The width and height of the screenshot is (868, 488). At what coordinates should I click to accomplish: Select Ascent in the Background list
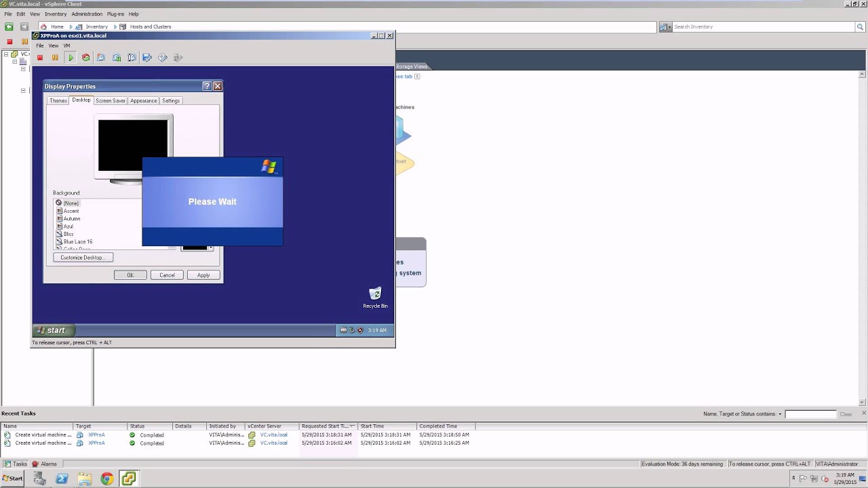pos(71,211)
